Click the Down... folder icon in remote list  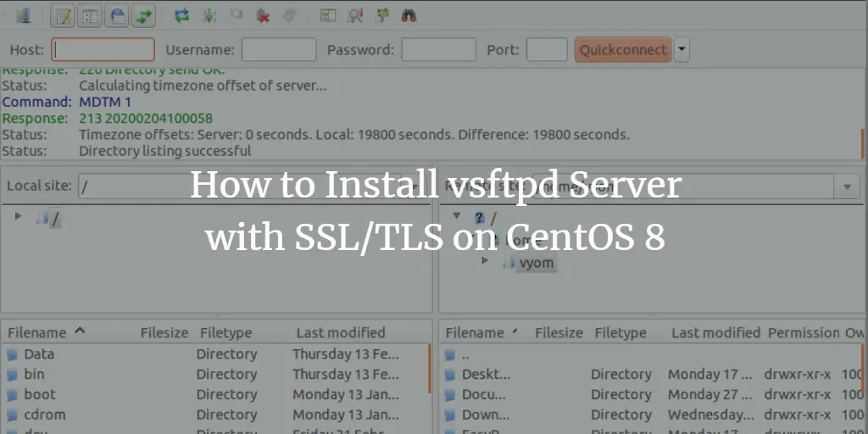tap(451, 415)
